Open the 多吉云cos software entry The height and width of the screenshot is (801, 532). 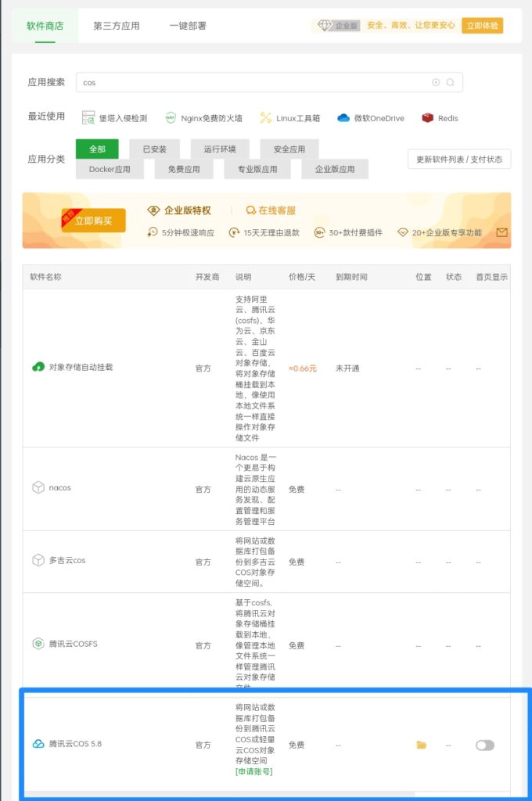tap(67, 560)
